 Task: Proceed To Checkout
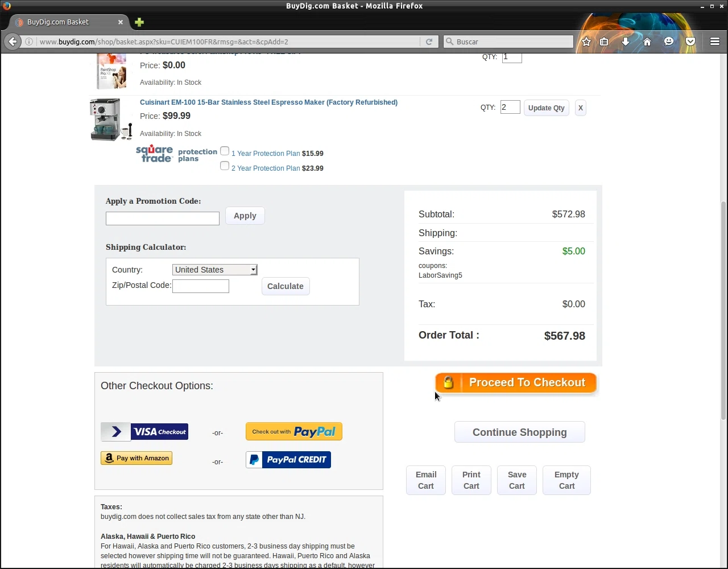pyautogui.click(x=516, y=383)
